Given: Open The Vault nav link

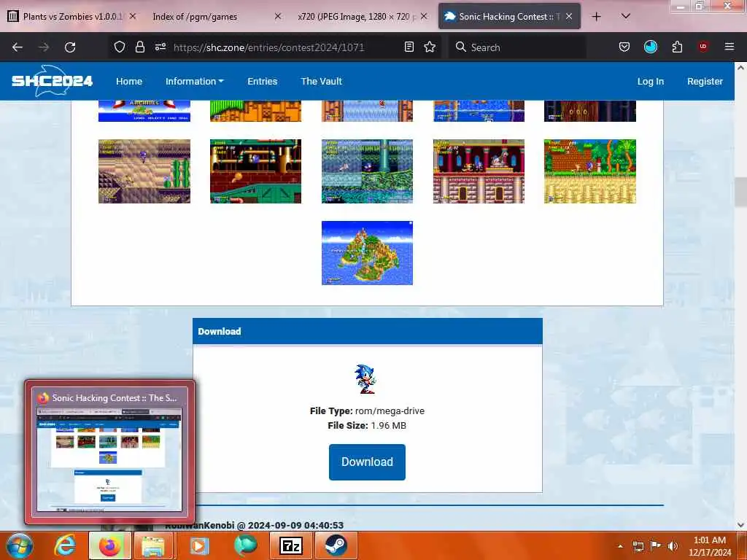Looking at the screenshot, I should click(321, 82).
